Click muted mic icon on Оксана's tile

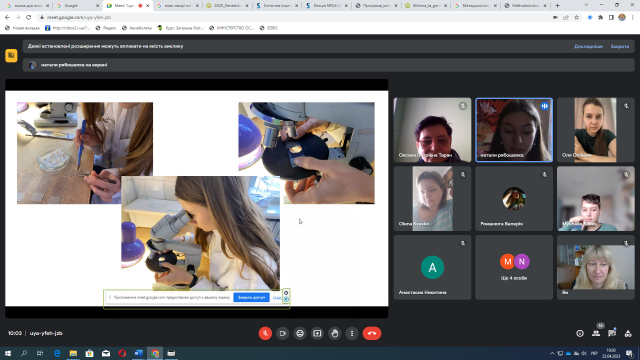click(x=462, y=106)
